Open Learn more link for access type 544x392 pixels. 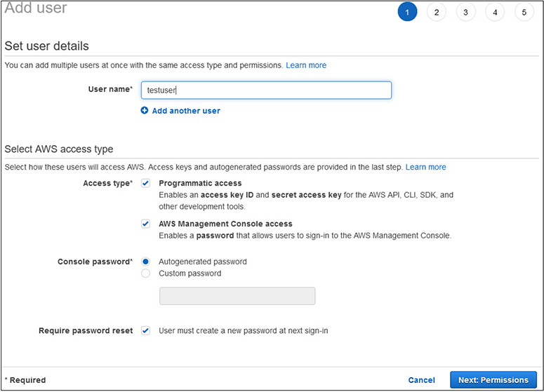pyautogui.click(x=425, y=168)
